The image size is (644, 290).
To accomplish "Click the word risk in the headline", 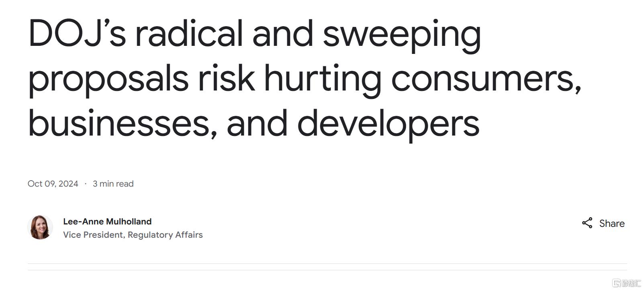I will pyautogui.click(x=226, y=78).
